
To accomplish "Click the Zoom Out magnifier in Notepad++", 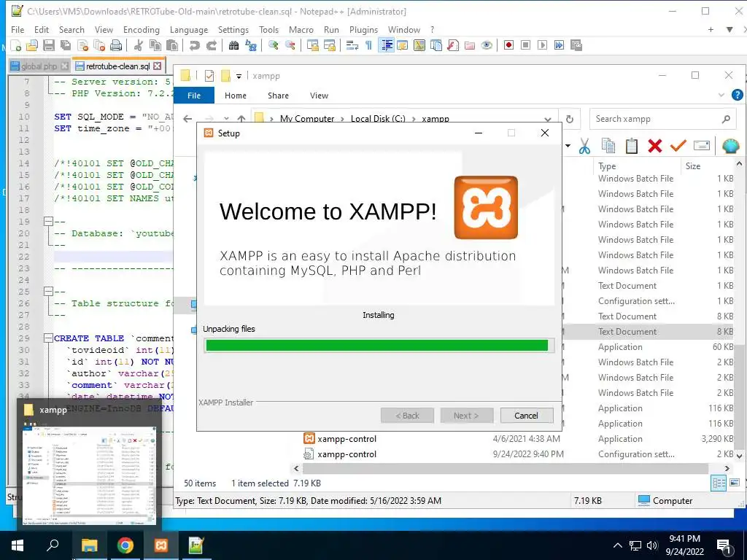I will (290, 46).
